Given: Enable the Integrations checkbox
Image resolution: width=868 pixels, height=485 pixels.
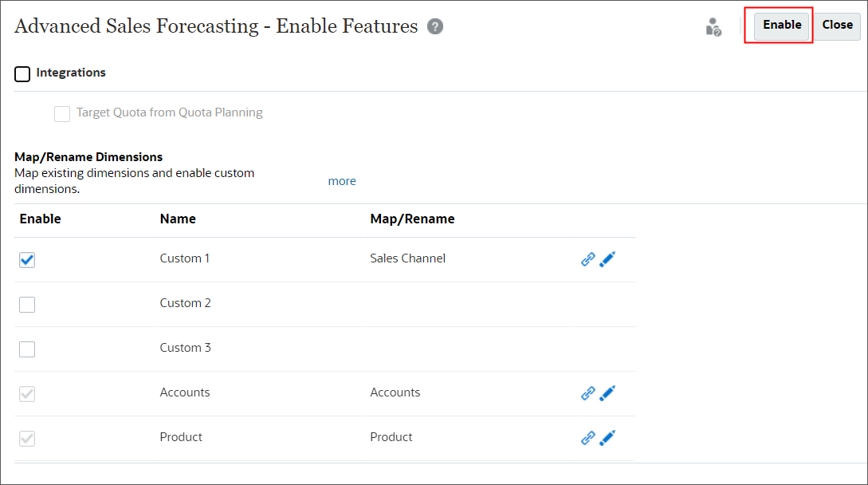Looking at the screenshot, I should [x=22, y=73].
